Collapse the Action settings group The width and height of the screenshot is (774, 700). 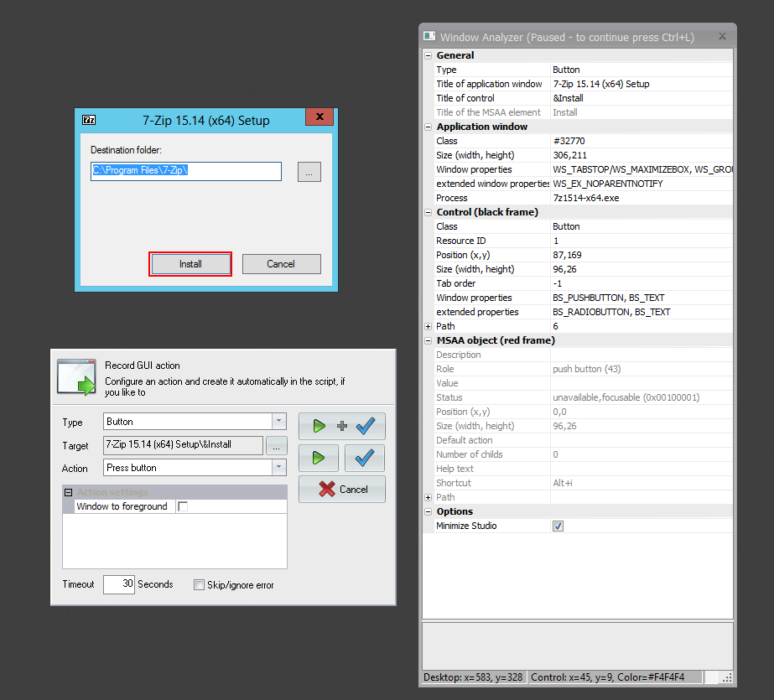[69, 493]
